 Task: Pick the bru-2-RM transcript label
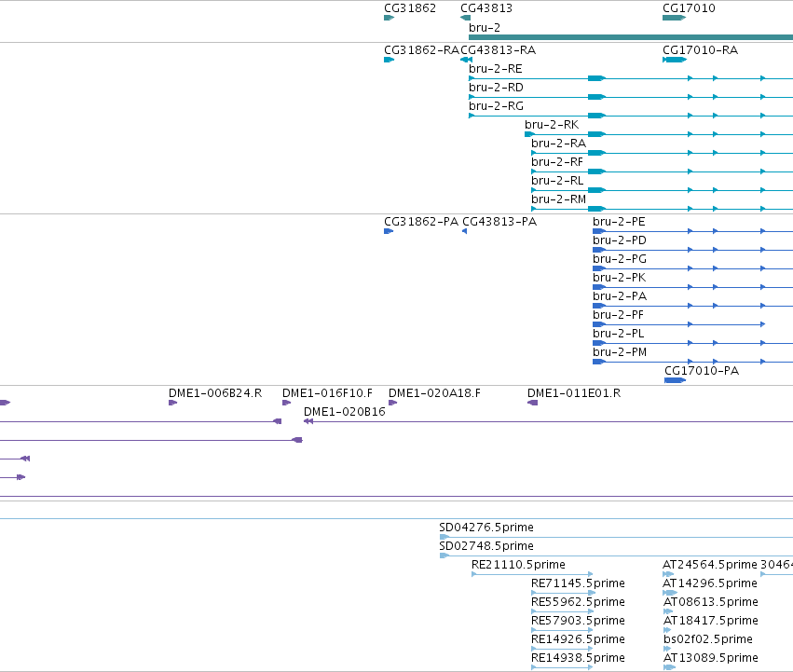pyautogui.click(x=558, y=199)
